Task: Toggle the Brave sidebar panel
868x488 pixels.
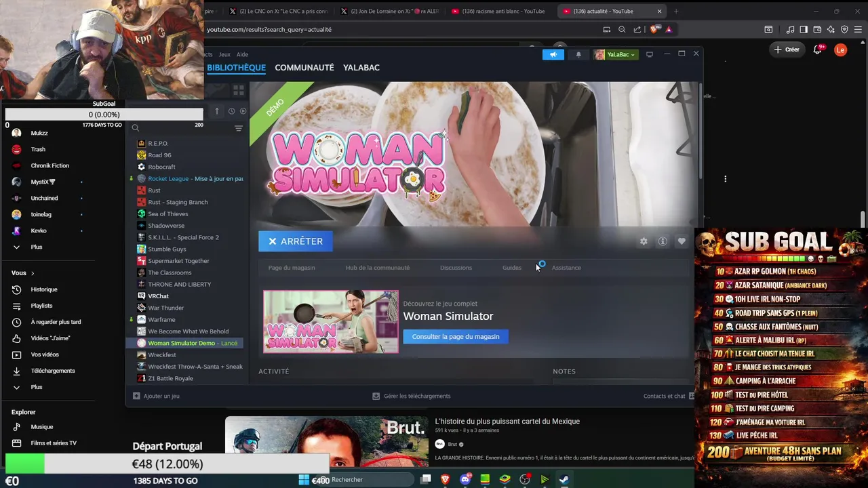Action: coord(804,29)
